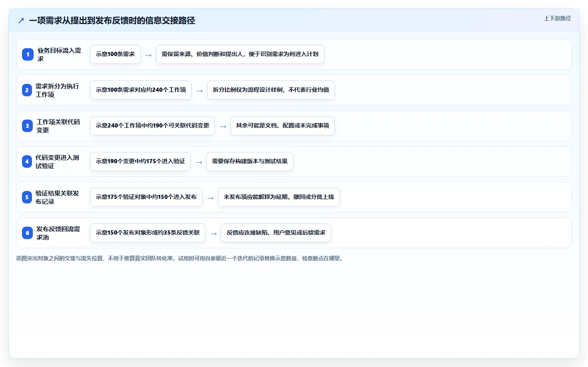588x367 pixels.
Task: Select step number 1 badge
Action: pos(28,54)
